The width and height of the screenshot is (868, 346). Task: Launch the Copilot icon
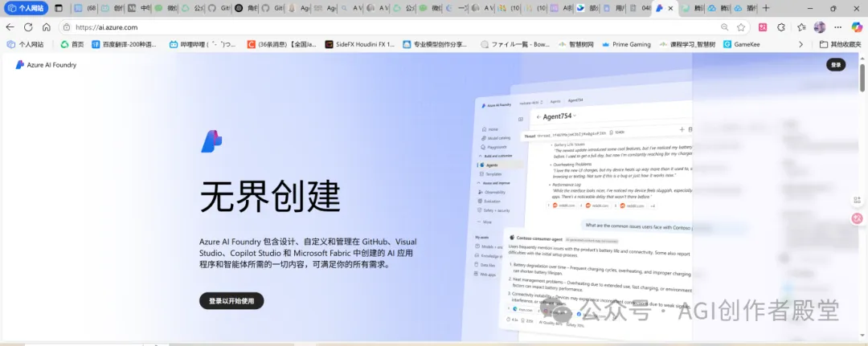point(857,27)
